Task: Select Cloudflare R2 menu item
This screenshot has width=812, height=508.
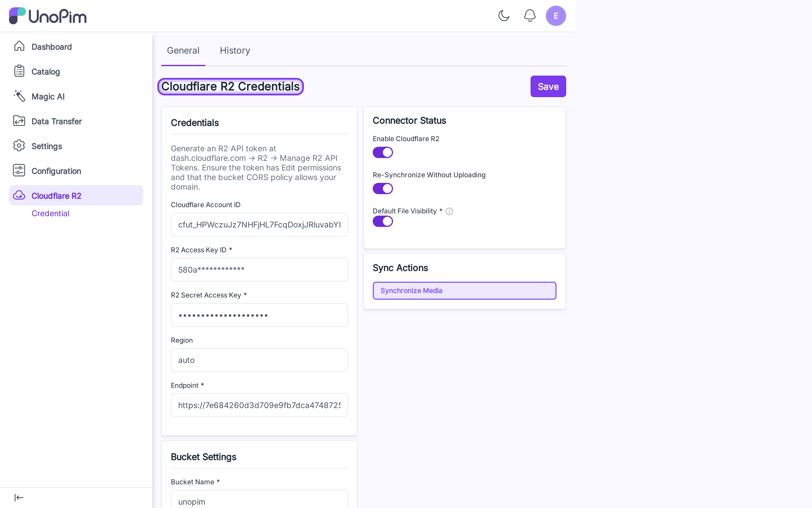Action: [76, 196]
